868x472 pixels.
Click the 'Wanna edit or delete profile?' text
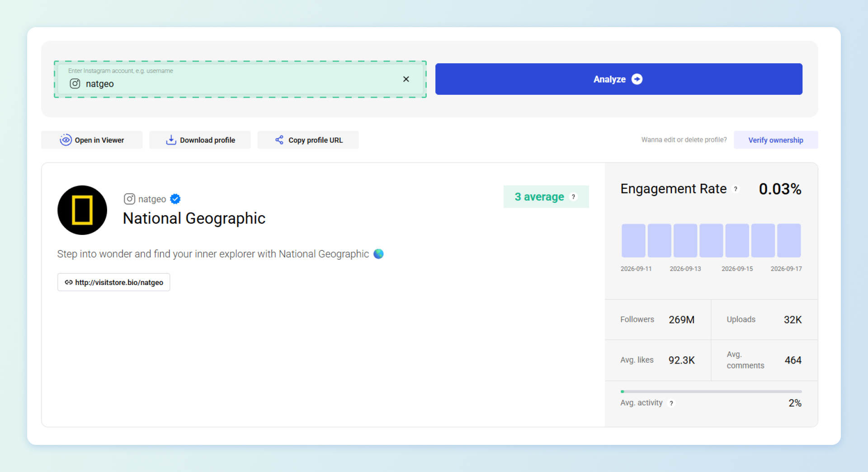click(x=684, y=140)
